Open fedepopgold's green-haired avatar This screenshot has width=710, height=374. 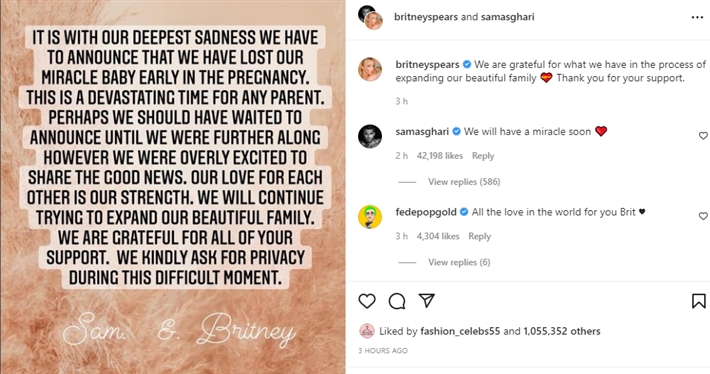pos(370,217)
